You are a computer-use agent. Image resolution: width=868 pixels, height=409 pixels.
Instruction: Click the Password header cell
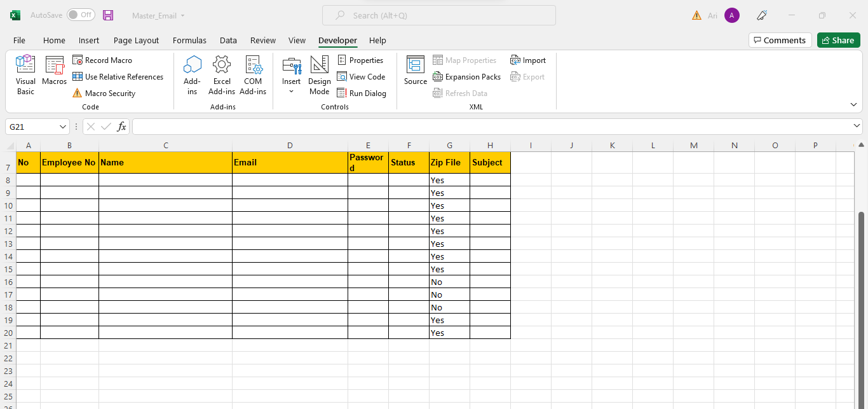[x=368, y=162]
